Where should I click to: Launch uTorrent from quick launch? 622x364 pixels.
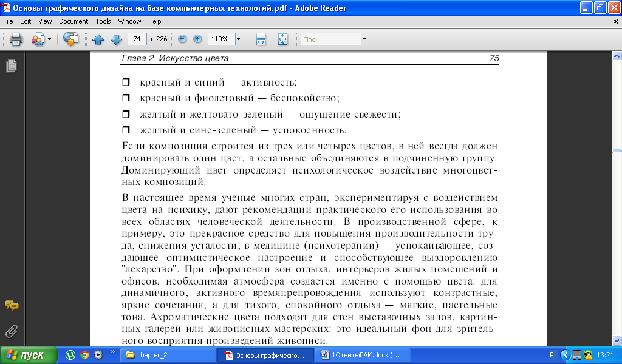pyautogui.click(x=70, y=355)
